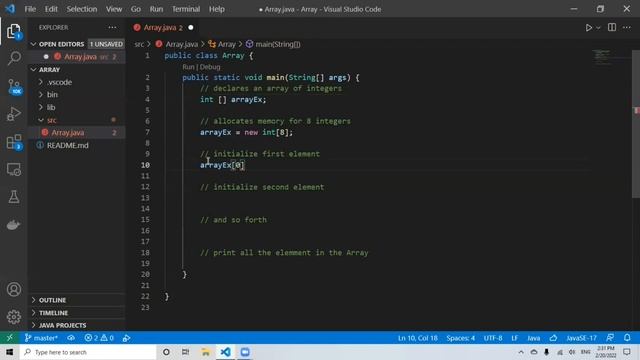Collapse the src folder

52,120
